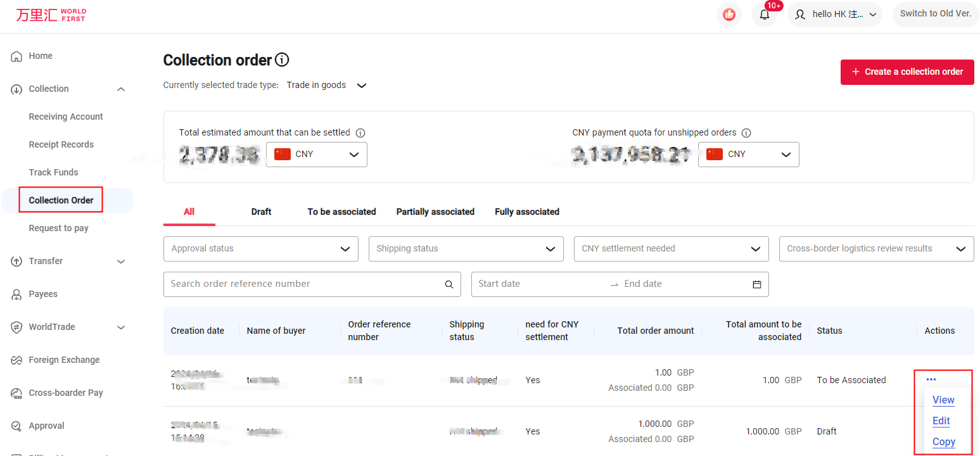Choose Edit in the actions menu

click(x=941, y=421)
